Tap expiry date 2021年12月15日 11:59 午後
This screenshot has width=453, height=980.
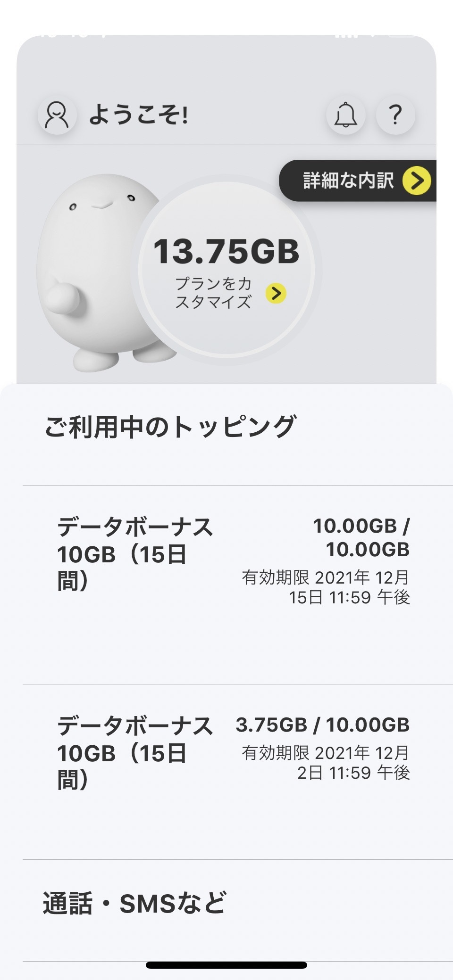tap(326, 587)
